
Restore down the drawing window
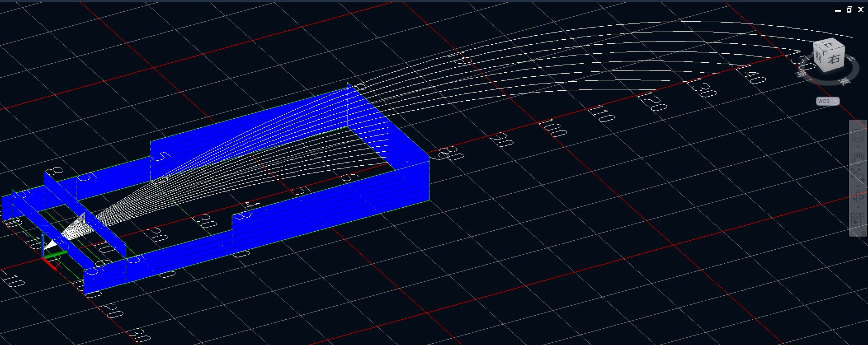tap(849, 9)
